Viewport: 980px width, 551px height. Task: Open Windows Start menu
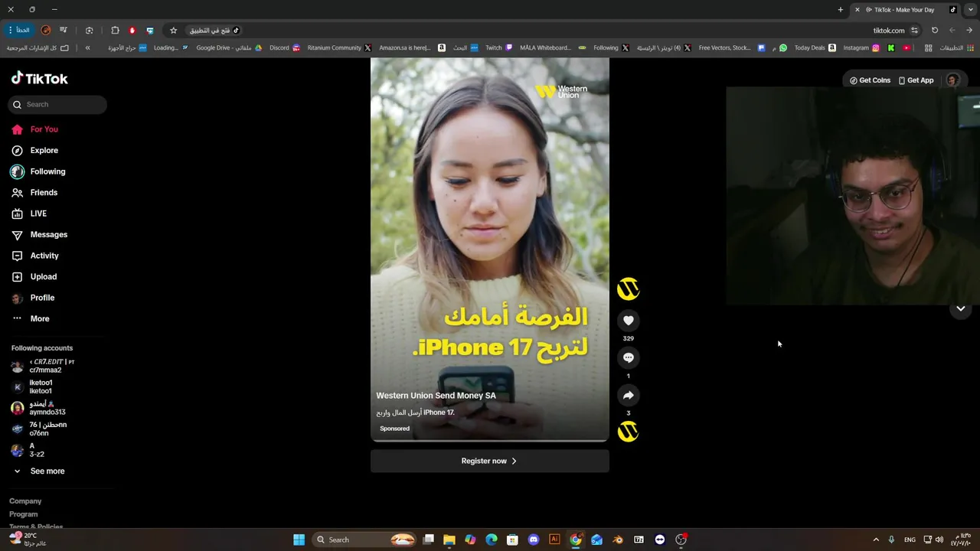point(299,540)
